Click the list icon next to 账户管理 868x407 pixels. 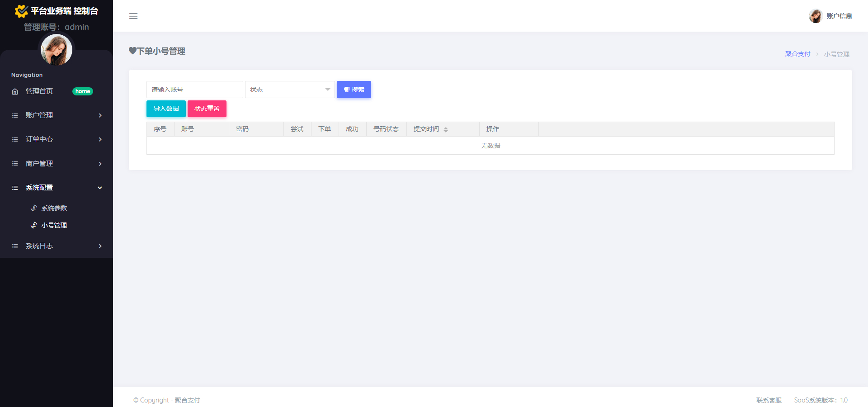pyautogui.click(x=15, y=115)
